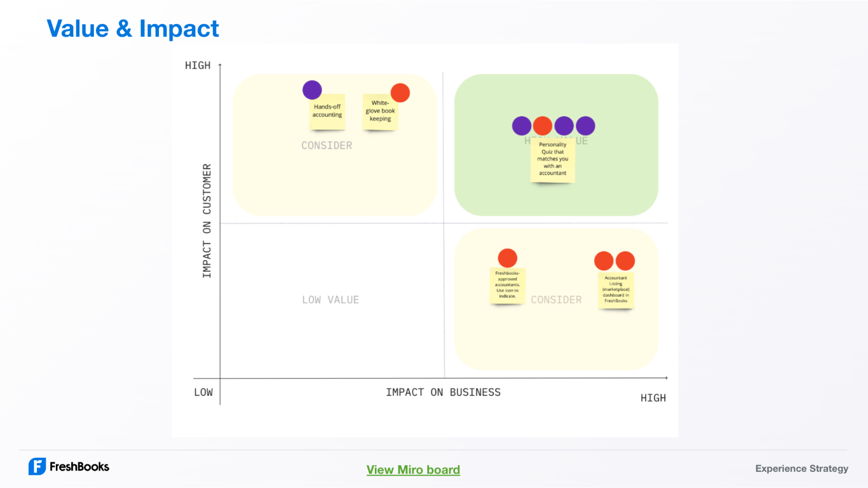This screenshot has height=488, width=868.
Task: Click the FreshBooks logo icon
Action: coord(37,466)
